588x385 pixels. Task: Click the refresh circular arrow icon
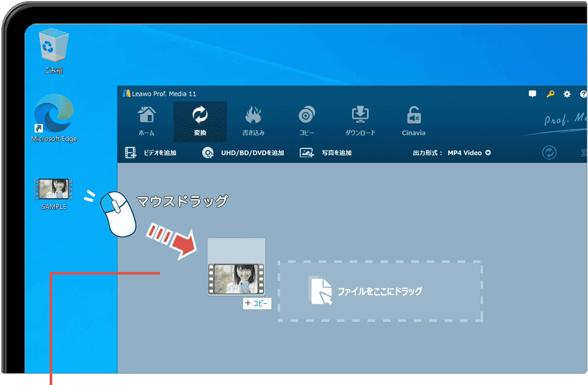pos(548,153)
